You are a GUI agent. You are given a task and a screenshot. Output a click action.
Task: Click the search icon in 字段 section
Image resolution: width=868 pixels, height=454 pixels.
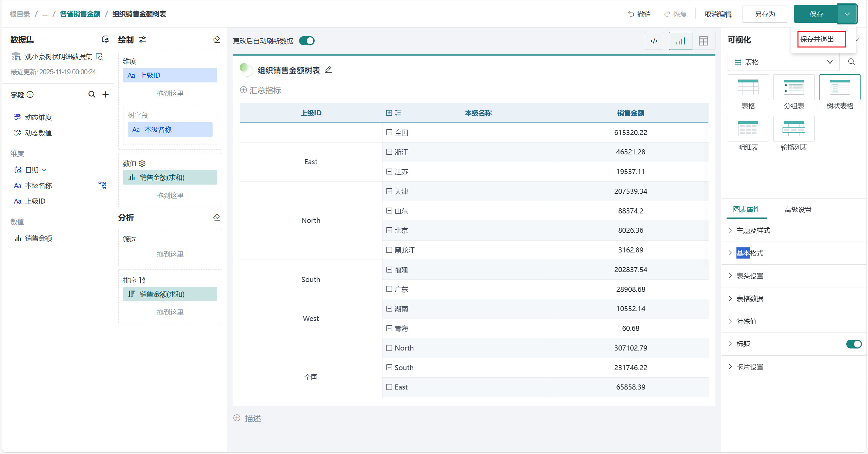tap(92, 94)
